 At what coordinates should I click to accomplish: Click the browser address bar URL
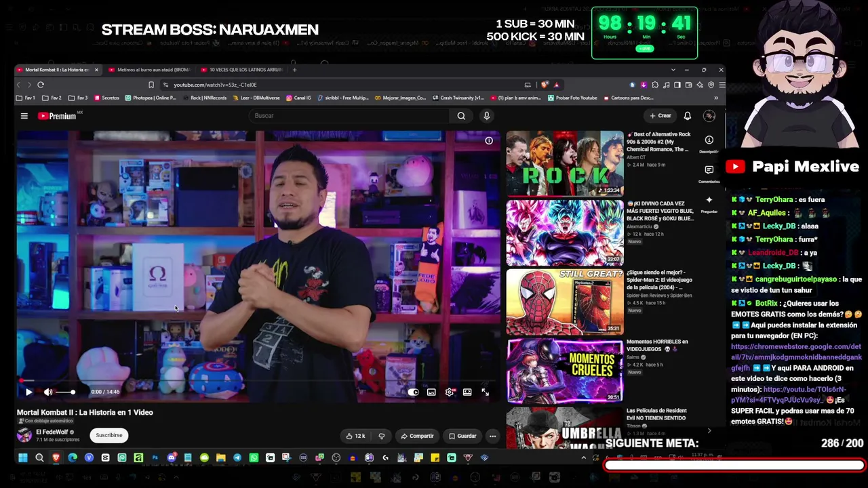[215, 85]
